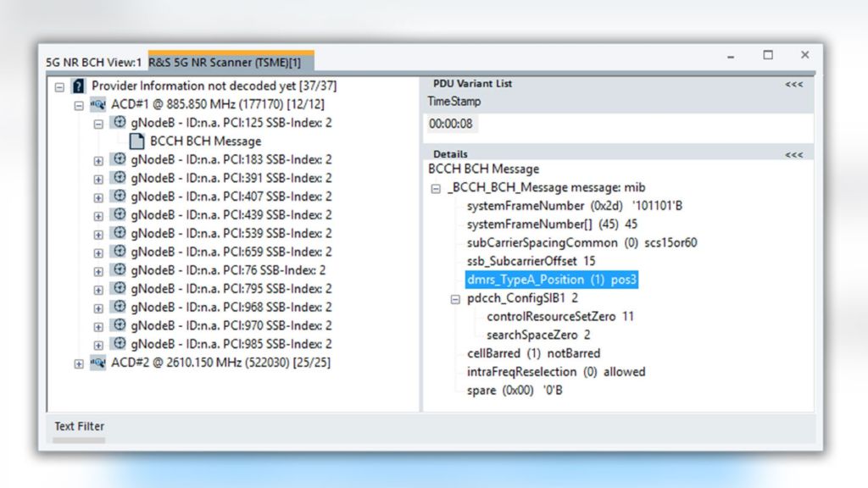Click the provider information question mark icon

[79, 86]
